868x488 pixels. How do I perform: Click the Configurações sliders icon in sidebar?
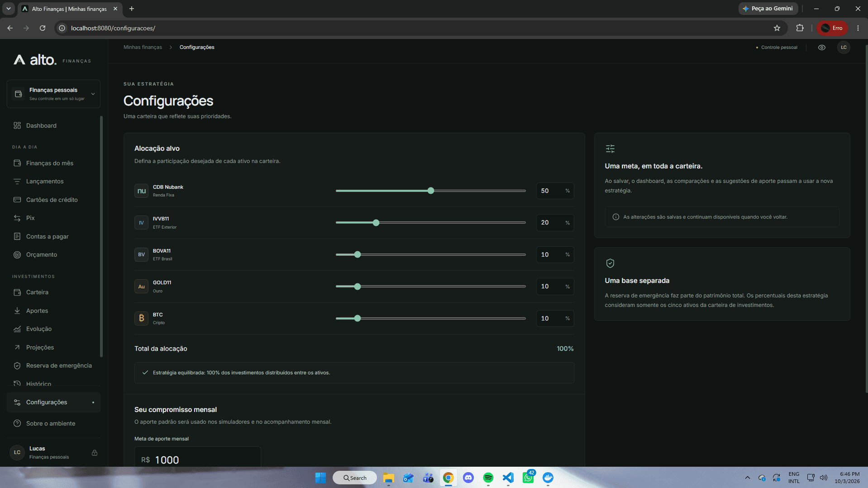pyautogui.click(x=17, y=402)
